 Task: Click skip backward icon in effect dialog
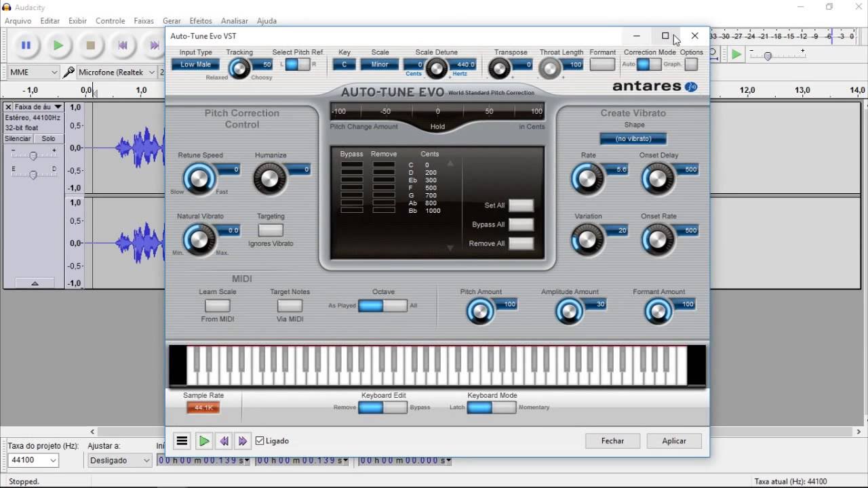click(223, 441)
